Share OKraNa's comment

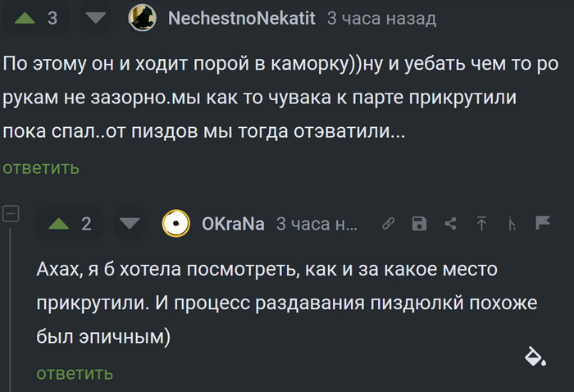pos(451,223)
